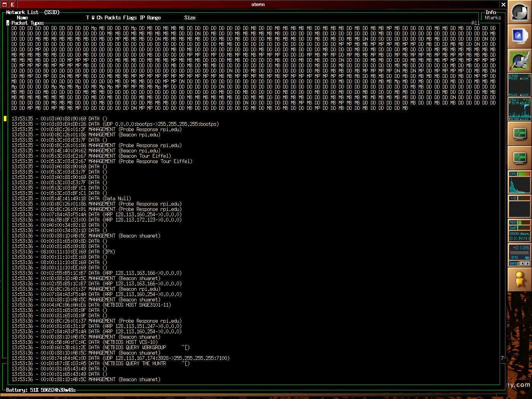Click the 'Probe Response Tour Eiffel' line
The image size is (532, 399).
point(102,161)
